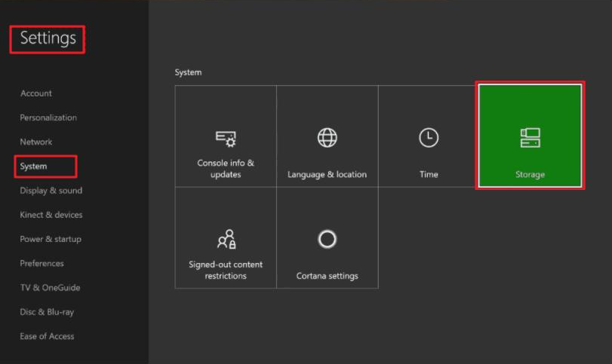
Task: Open Ease of Access settings
Action: pos(47,336)
